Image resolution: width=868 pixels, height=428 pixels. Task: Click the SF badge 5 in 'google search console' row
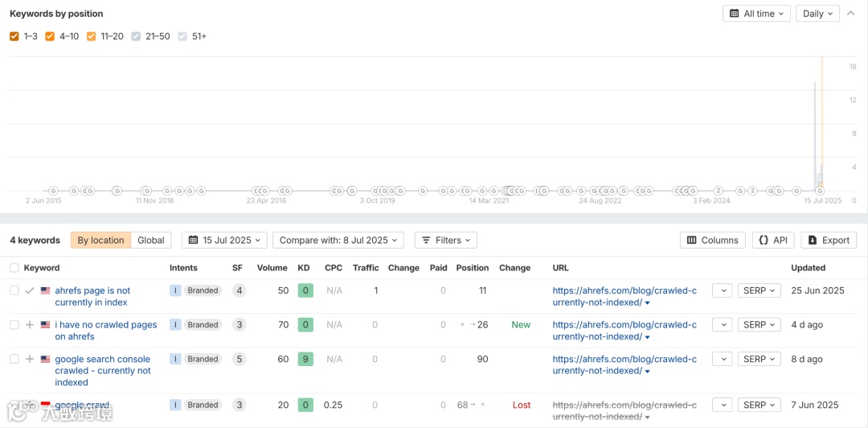240,360
